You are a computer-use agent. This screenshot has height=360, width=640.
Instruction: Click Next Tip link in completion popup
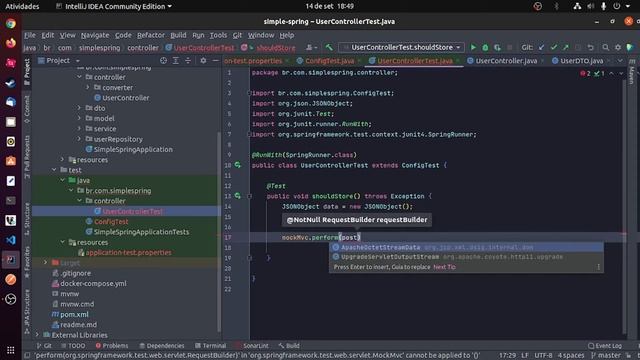tap(444, 267)
